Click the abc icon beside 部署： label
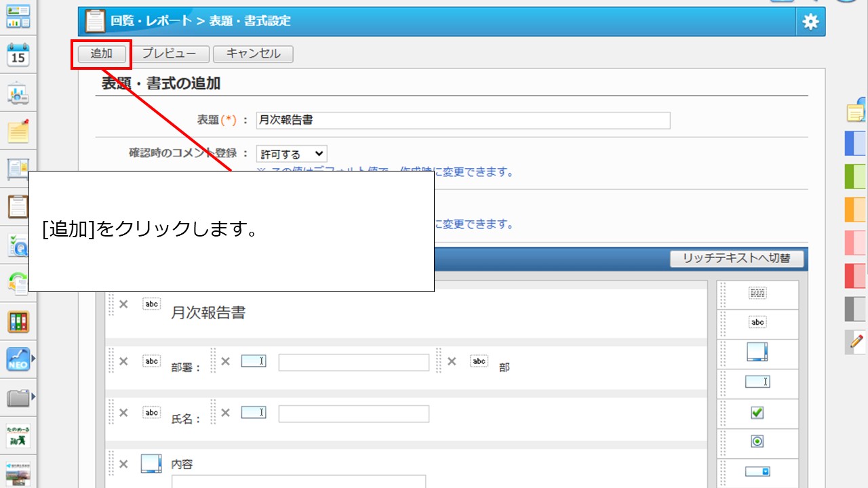The height and width of the screenshot is (488, 868). pyautogui.click(x=152, y=361)
